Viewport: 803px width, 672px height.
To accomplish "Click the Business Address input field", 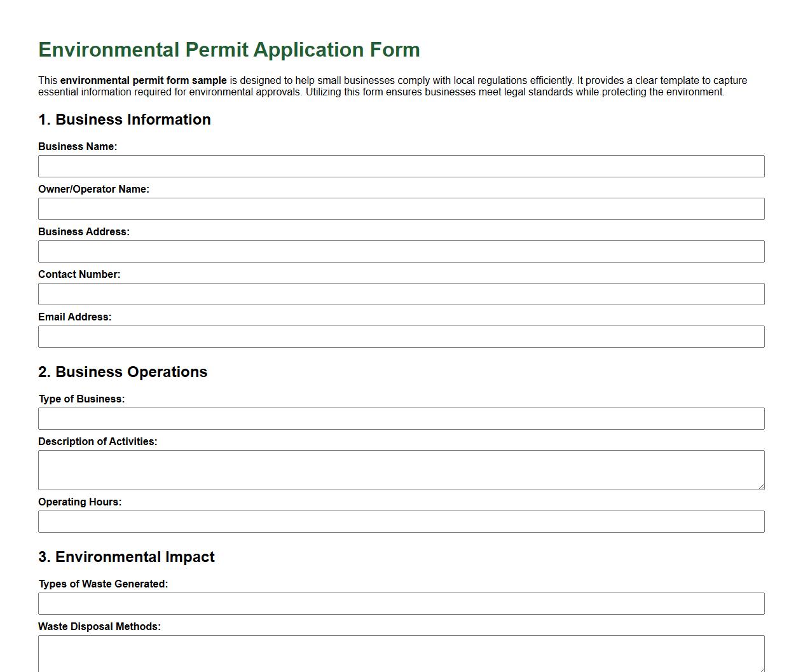I will [401, 251].
